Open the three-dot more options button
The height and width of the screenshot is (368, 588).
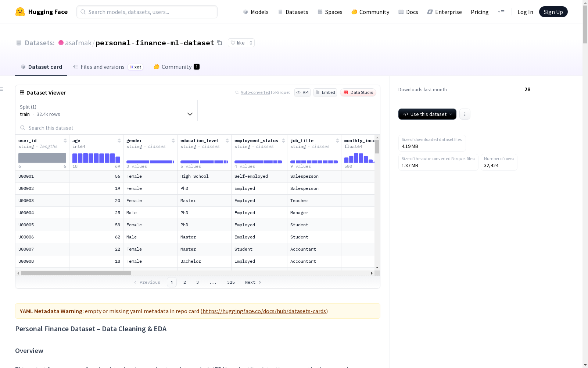coord(465,114)
